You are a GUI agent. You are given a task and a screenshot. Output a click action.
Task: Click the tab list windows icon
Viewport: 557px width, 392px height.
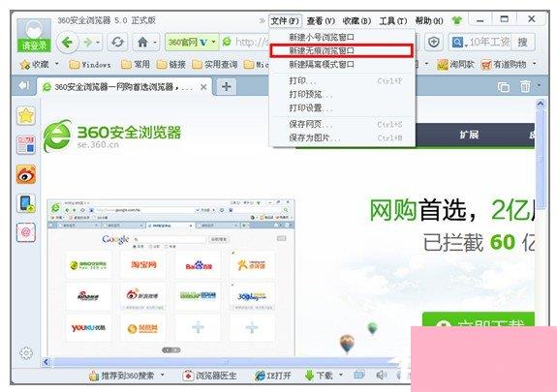click(x=503, y=86)
